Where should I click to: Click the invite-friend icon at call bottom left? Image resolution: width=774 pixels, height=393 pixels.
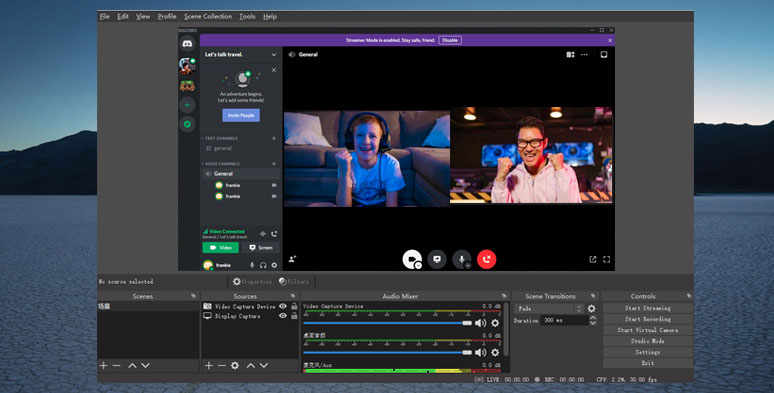click(292, 259)
